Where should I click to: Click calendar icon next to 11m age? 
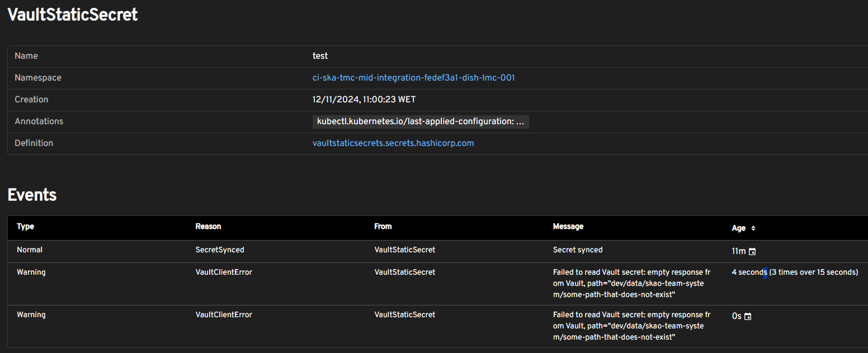pyautogui.click(x=752, y=252)
